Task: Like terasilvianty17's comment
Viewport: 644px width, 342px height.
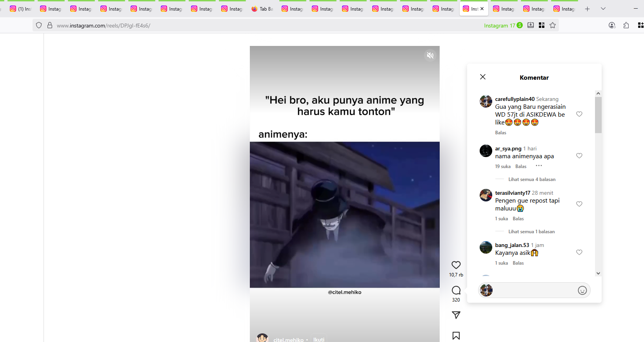Action: pyautogui.click(x=579, y=204)
